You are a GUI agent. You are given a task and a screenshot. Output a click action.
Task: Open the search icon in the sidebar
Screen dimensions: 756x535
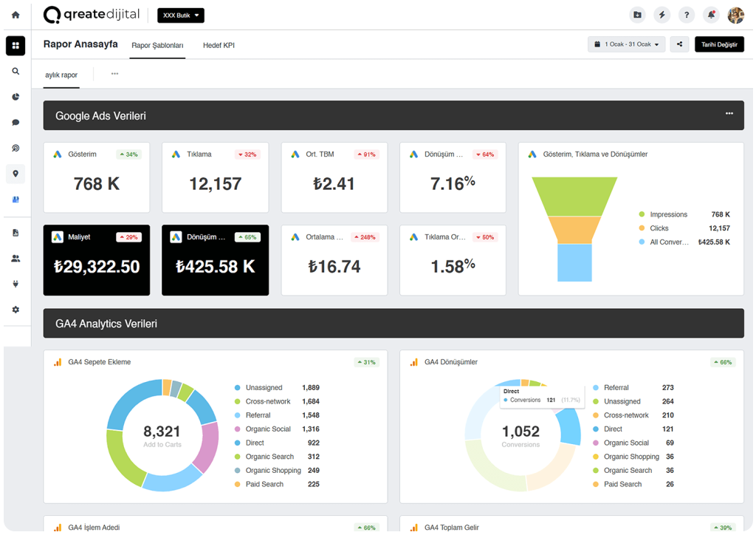coord(16,72)
